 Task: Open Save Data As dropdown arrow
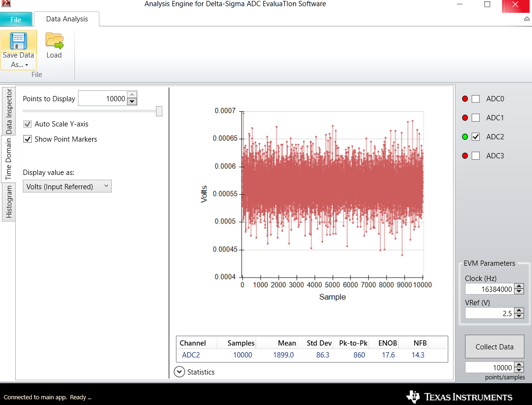27,65
